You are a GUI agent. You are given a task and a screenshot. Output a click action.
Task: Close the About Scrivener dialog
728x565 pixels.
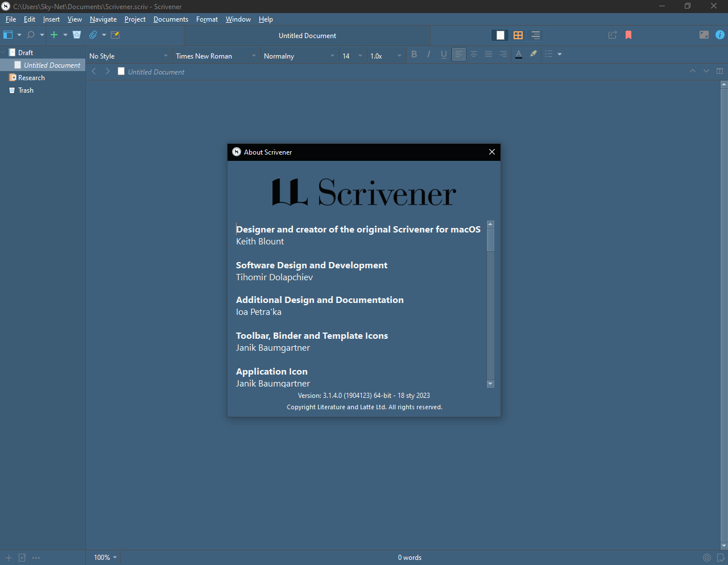(492, 152)
